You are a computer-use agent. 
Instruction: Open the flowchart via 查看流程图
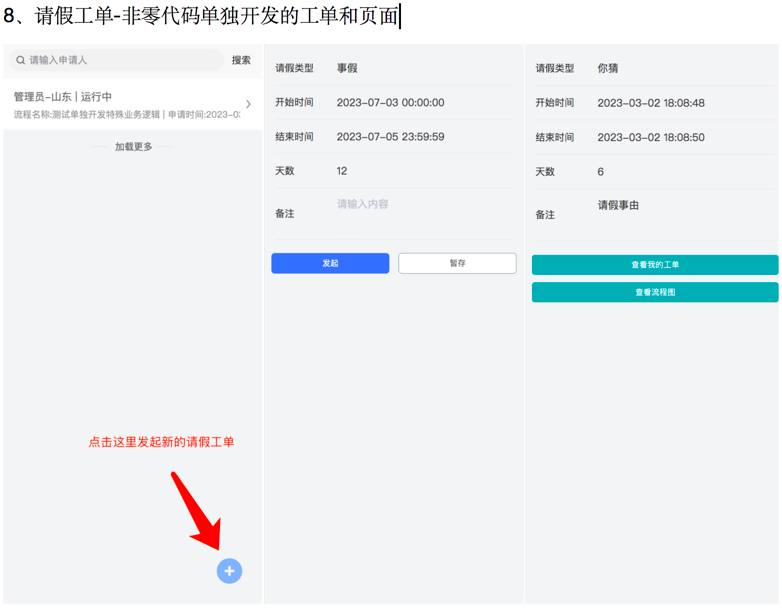pos(654,292)
